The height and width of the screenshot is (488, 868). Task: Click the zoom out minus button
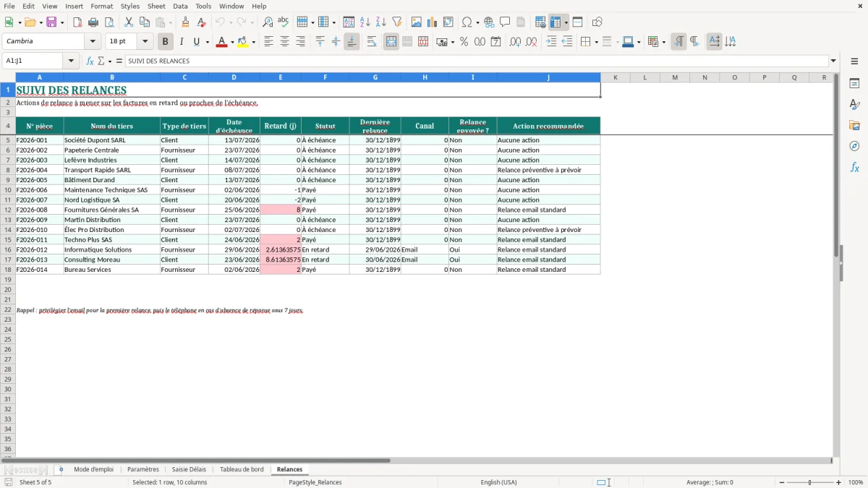(x=782, y=482)
